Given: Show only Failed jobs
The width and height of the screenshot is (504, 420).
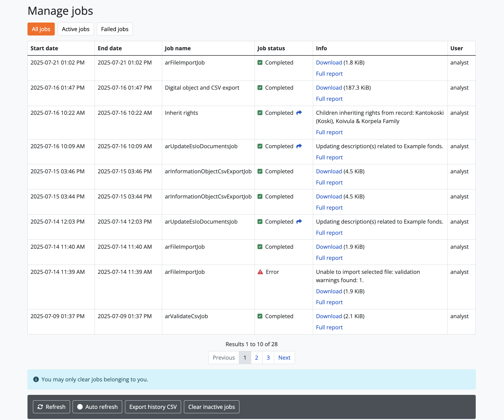Looking at the screenshot, I should click(x=115, y=29).
